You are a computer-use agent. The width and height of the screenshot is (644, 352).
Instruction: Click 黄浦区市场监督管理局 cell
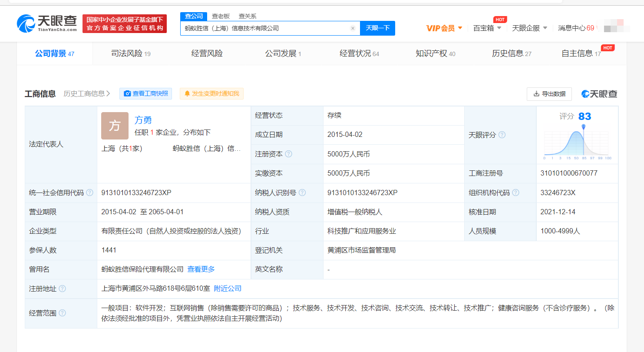pos(361,250)
